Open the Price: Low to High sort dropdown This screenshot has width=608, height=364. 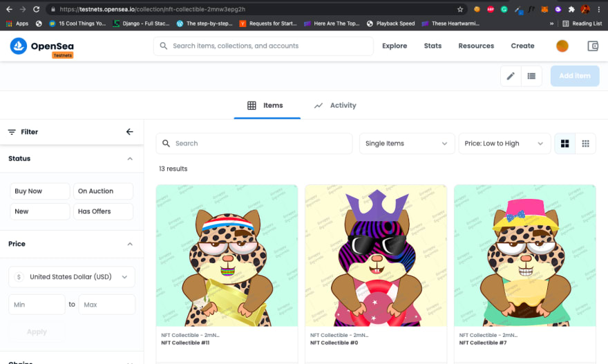click(x=504, y=144)
